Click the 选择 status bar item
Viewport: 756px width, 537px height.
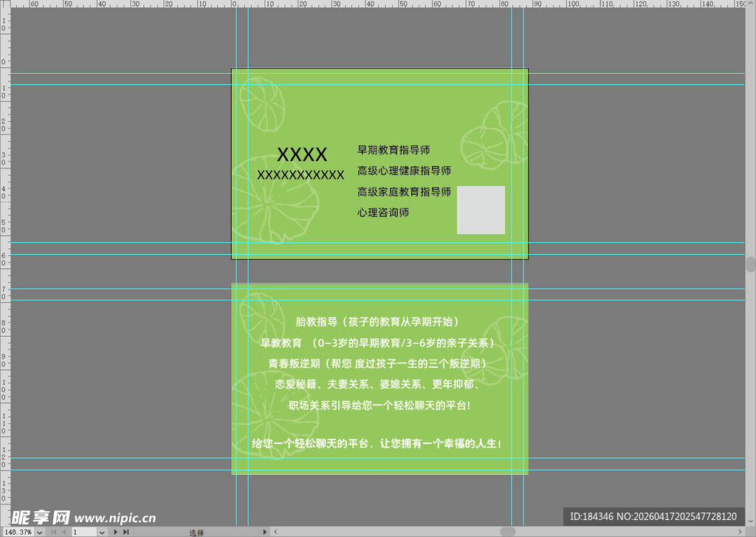196,531
